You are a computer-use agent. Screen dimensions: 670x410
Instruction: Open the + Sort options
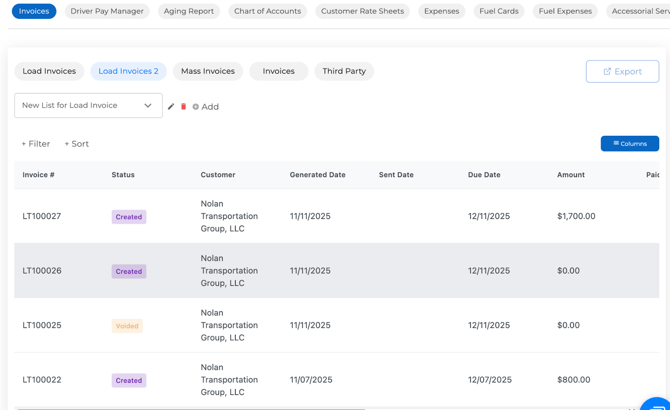pyautogui.click(x=77, y=144)
